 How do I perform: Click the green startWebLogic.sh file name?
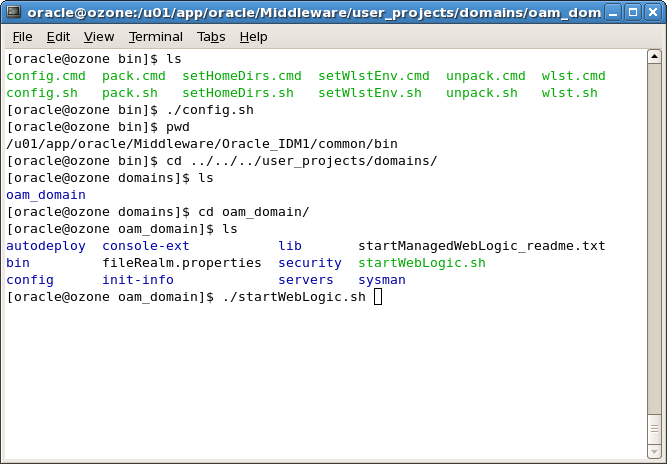422,263
